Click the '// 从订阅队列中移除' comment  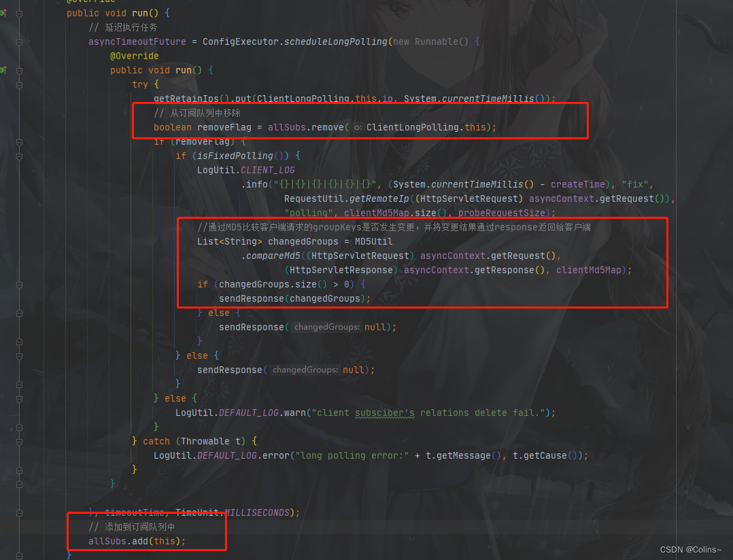197,113
